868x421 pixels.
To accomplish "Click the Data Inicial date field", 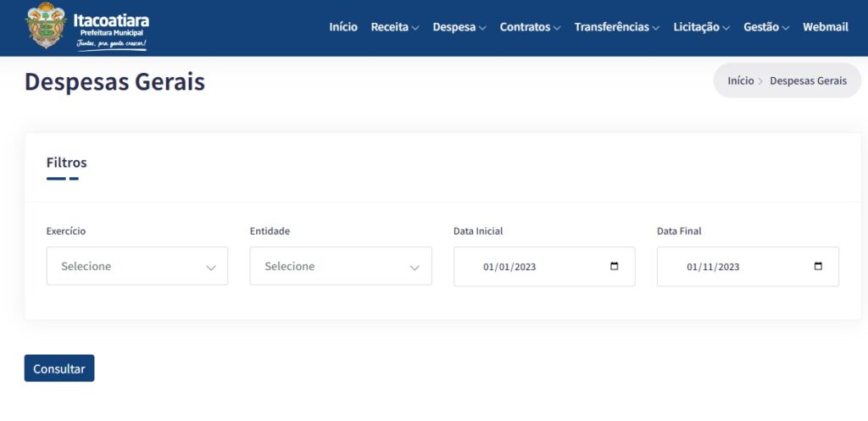I will click(544, 267).
